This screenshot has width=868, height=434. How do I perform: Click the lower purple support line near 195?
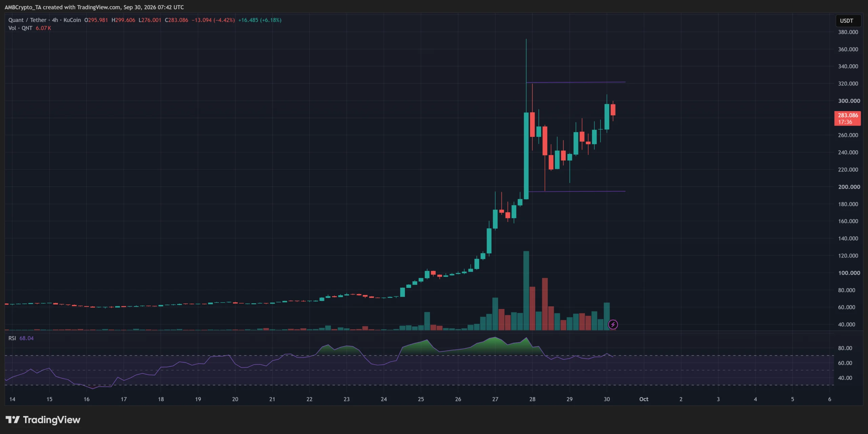pos(577,191)
